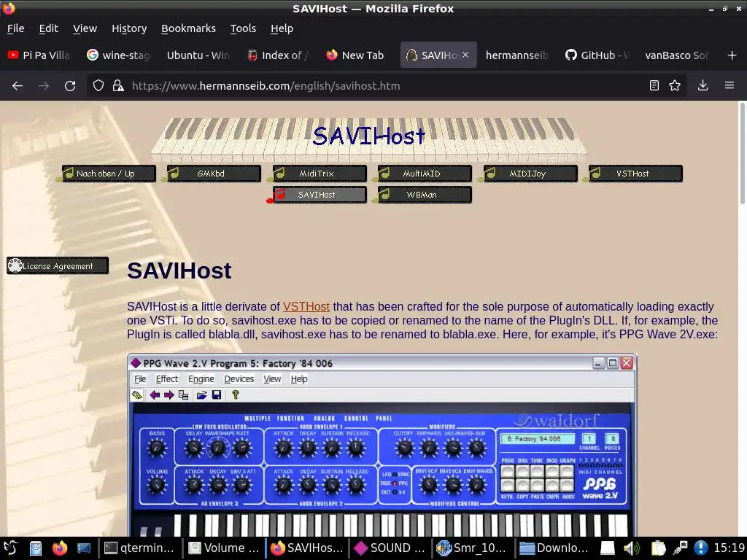Switch to the Index of tab

277,55
